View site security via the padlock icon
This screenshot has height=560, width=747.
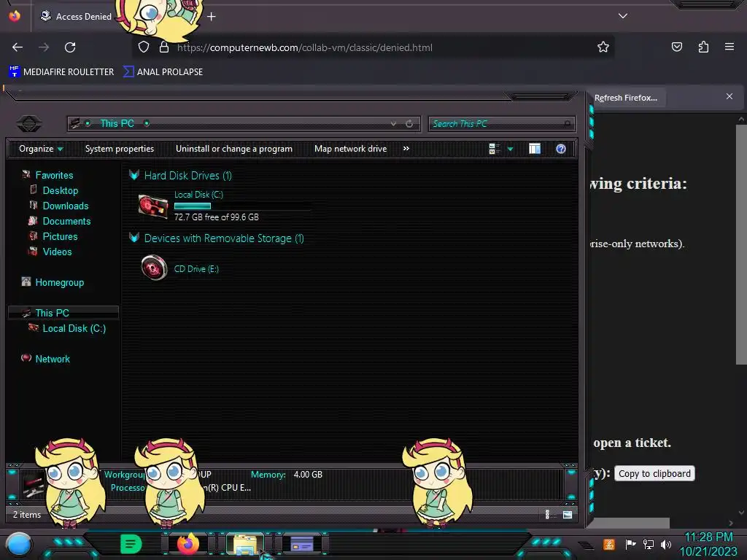[x=164, y=47]
